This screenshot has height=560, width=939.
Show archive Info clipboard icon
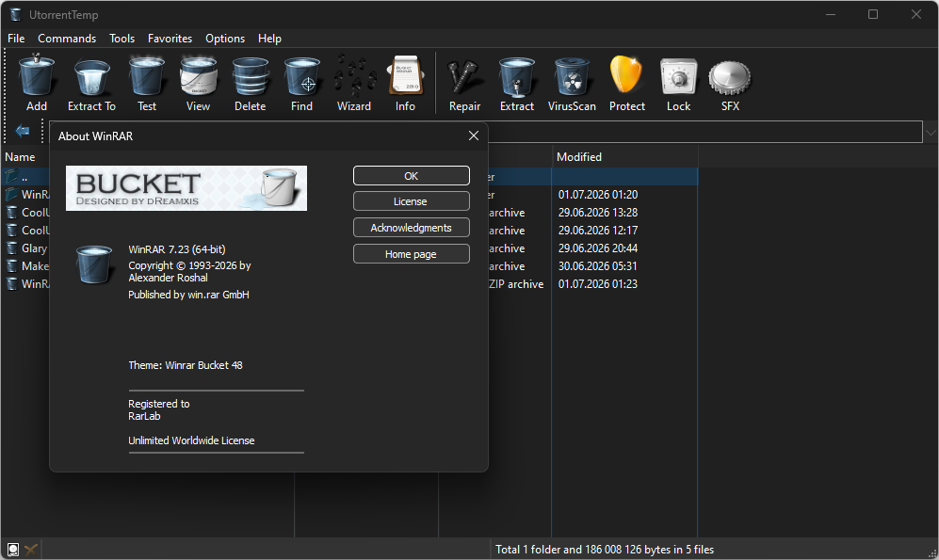[x=405, y=76]
